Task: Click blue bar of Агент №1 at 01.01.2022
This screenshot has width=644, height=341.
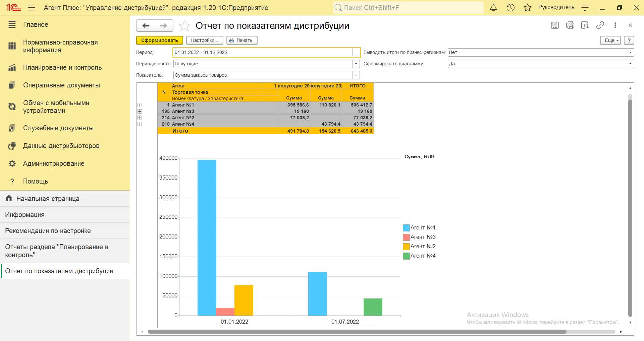Action: point(207,237)
